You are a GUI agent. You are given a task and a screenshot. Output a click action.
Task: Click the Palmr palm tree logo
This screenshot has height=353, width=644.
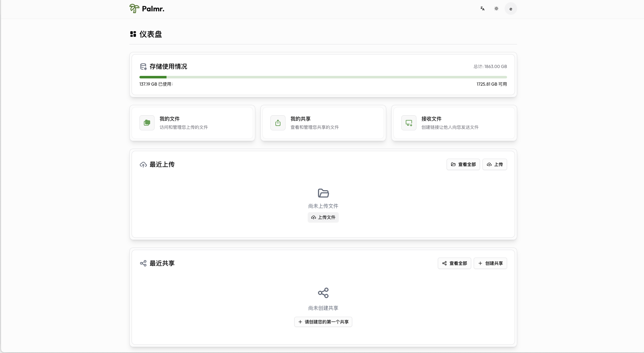[134, 9]
